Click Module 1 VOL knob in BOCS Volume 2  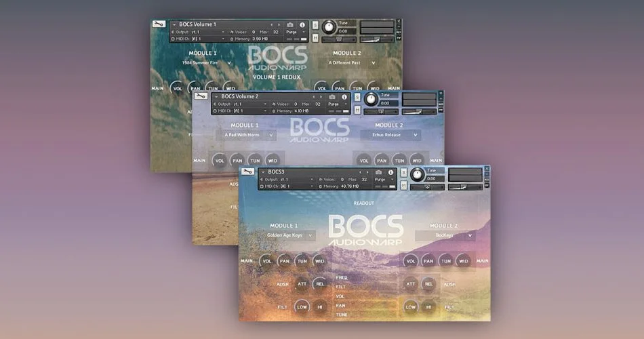(220, 161)
